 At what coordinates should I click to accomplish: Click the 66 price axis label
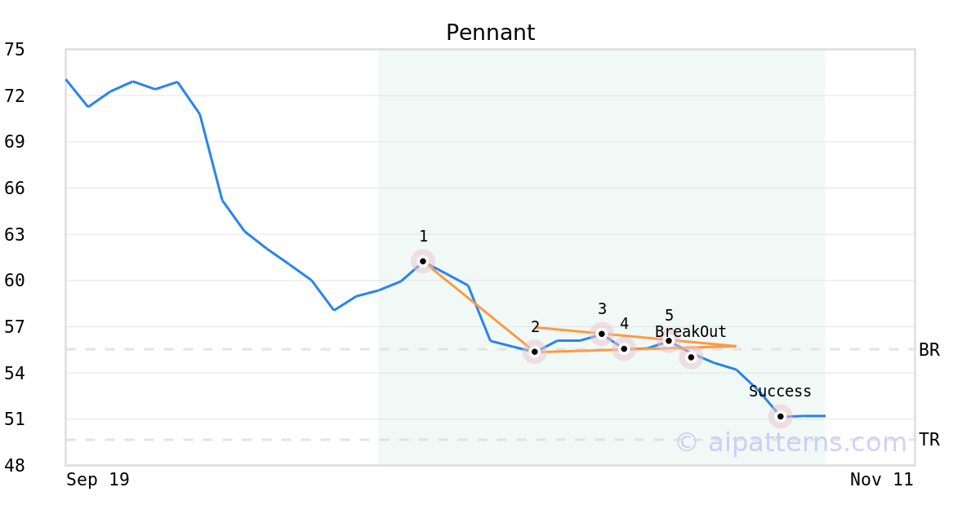click(x=15, y=188)
